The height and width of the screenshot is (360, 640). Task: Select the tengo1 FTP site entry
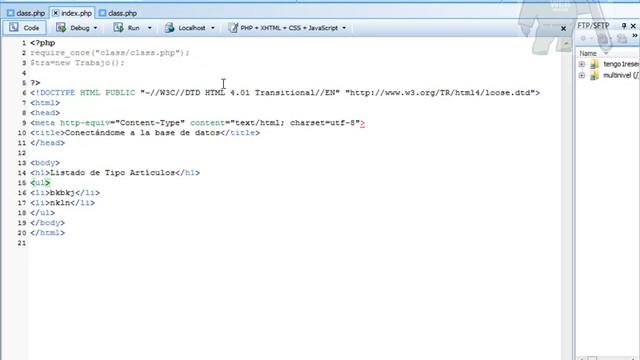click(621, 64)
